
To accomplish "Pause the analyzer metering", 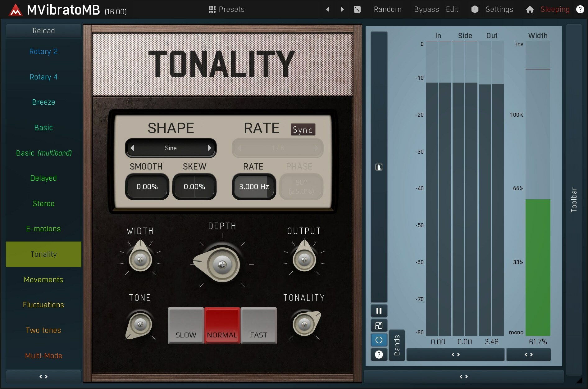I will [x=379, y=310].
